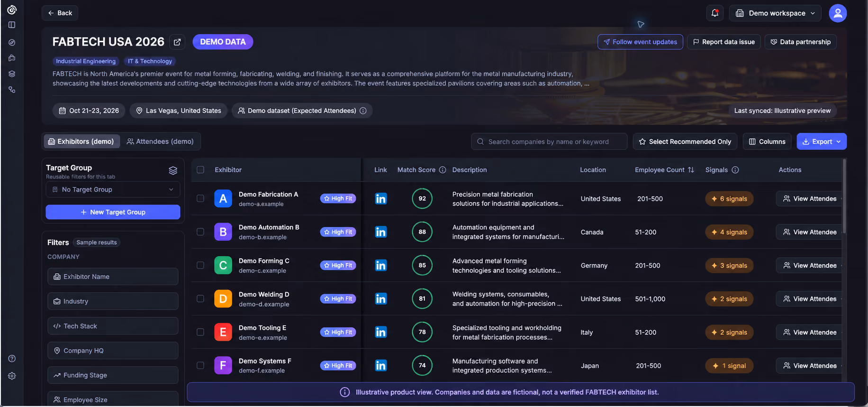Screen dimensions: 868x407
Task: Expand the Tech Stack filter
Action: (x=113, y=326)
